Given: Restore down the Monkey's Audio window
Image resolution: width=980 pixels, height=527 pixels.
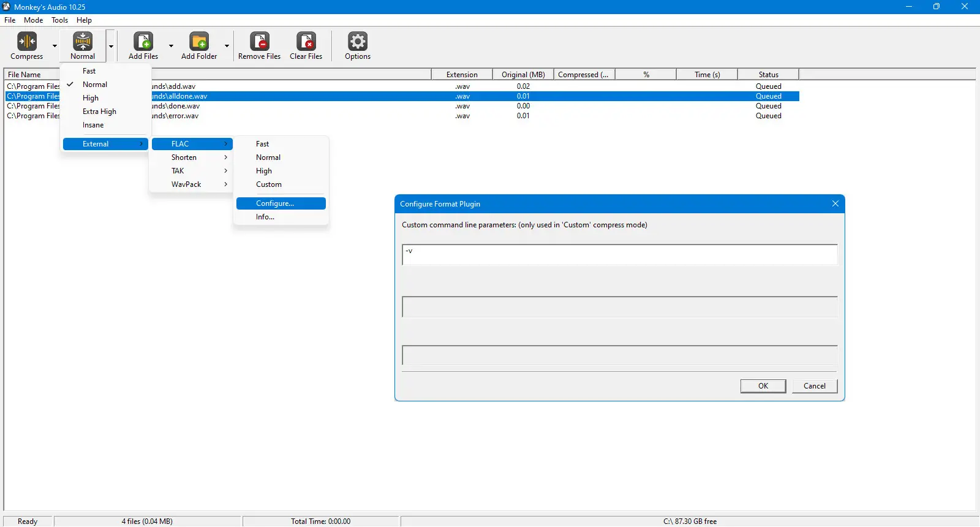Looking at the screenshot, I should [x=937, y=7].
